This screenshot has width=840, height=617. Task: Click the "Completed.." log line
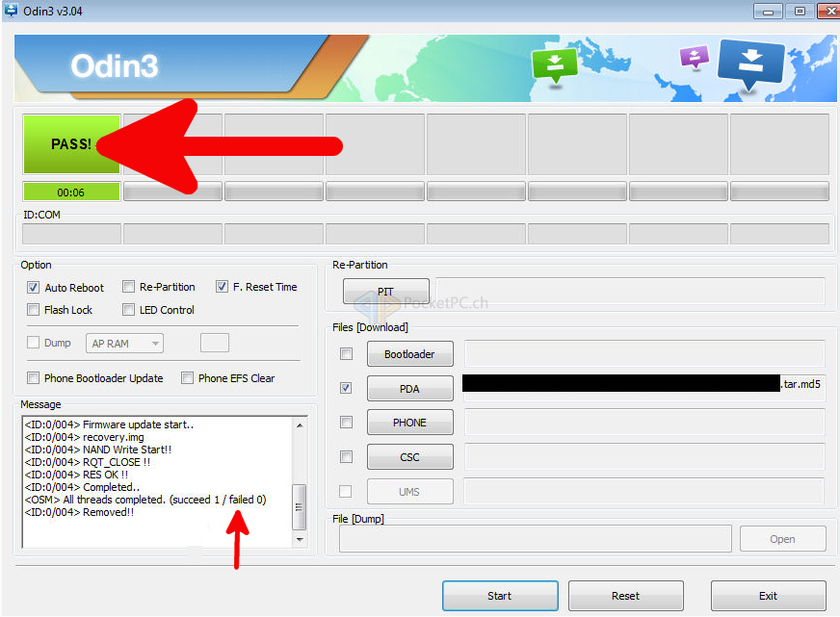click(x=83, y=487)
